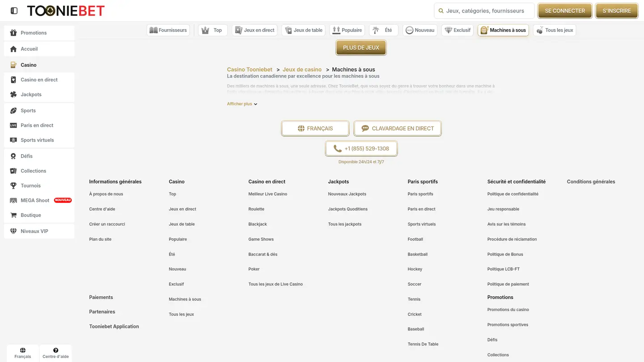The height and width of the screenshot is (362, 644).
Task: Open footer link Créer un raccourci
Action: tap(107, 224)
